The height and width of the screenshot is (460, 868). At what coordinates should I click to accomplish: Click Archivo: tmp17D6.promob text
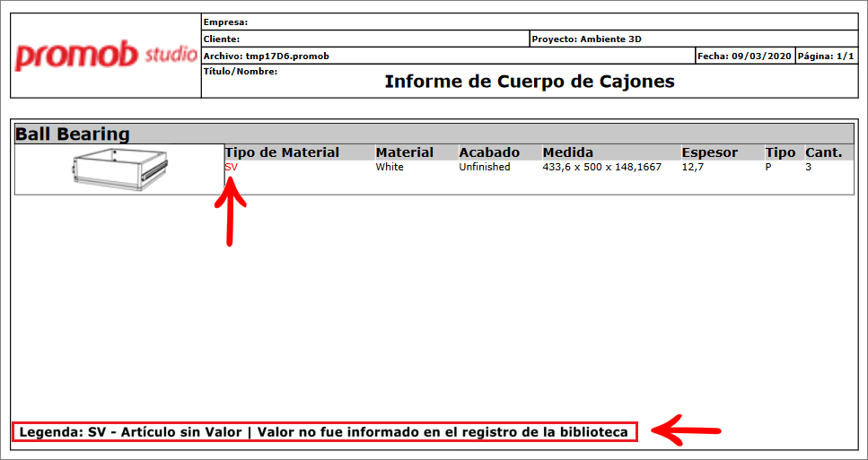pyautogui.click(x=267, y=56)
